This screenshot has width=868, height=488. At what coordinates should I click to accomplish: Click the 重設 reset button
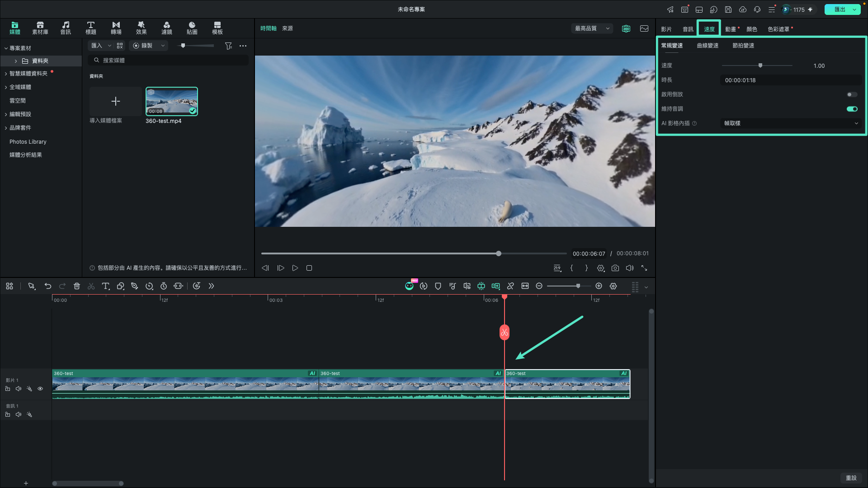point(851,478)
